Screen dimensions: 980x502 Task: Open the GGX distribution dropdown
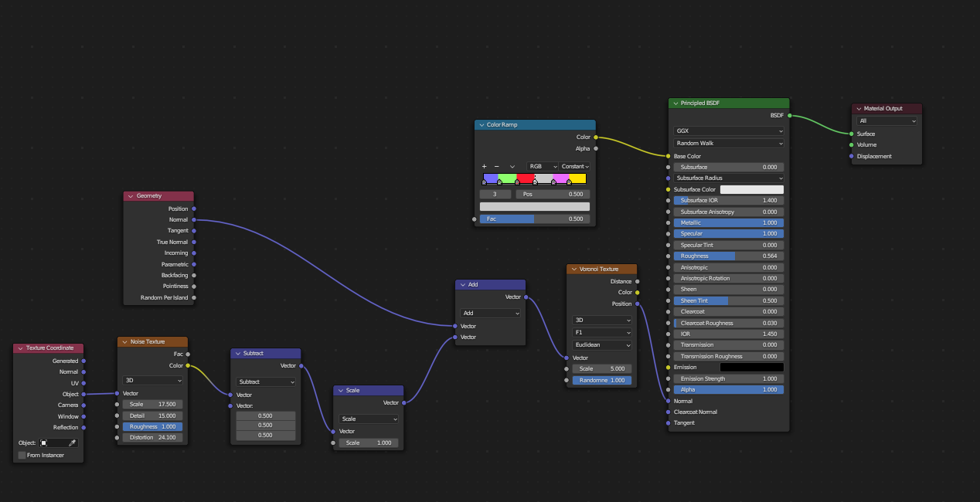(729, 131)
